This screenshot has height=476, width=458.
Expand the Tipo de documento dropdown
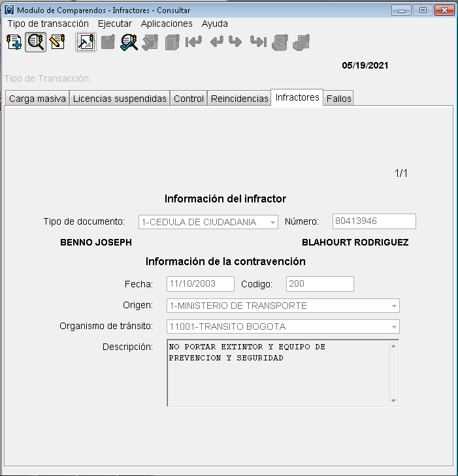coord(272,222)
